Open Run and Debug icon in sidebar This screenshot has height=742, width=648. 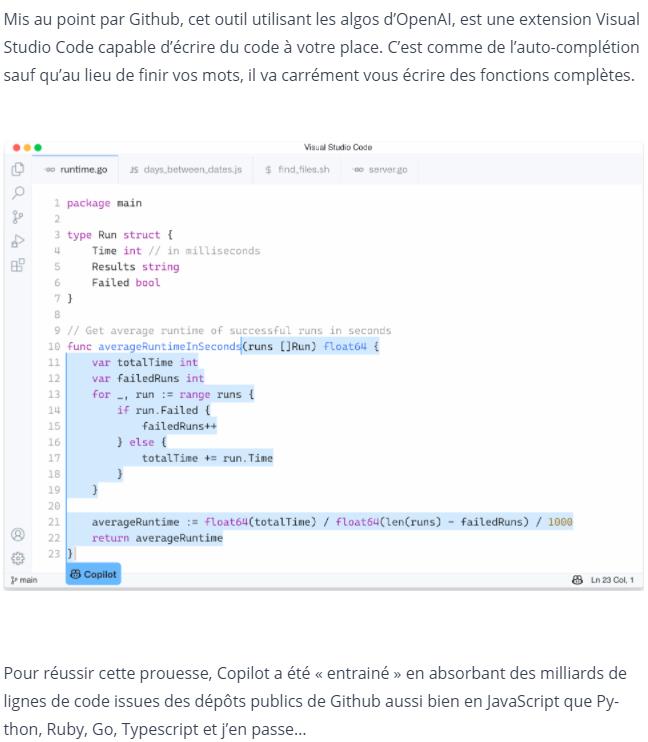click(18, 241)
